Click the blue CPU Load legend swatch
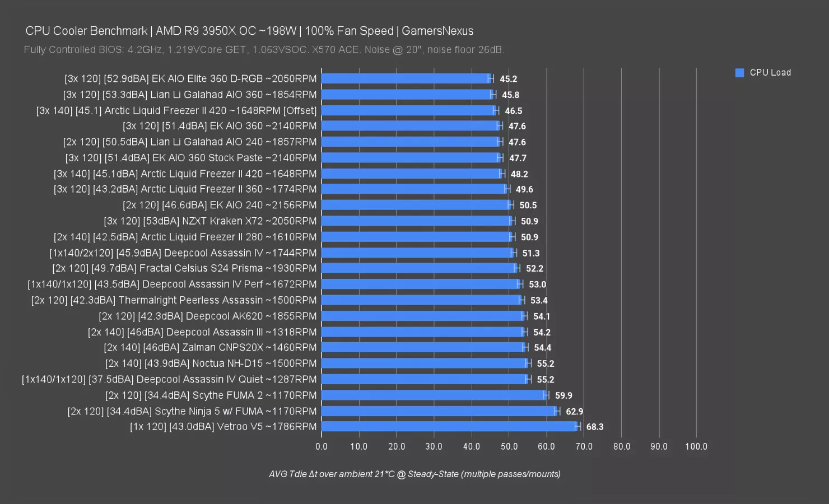 click(739, 73)
